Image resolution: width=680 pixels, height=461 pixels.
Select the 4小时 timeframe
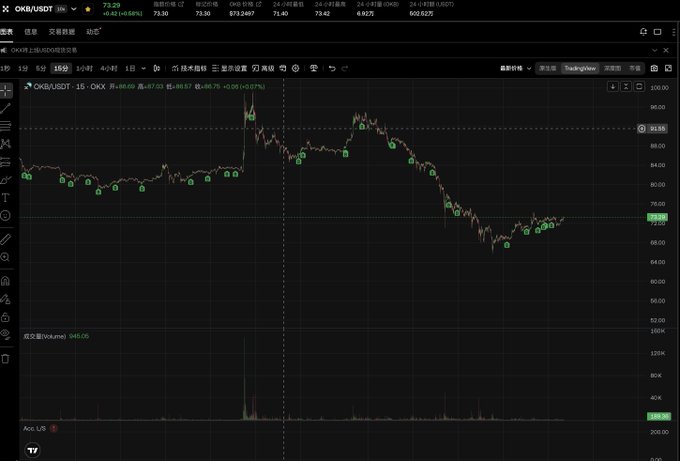(109, 69)
